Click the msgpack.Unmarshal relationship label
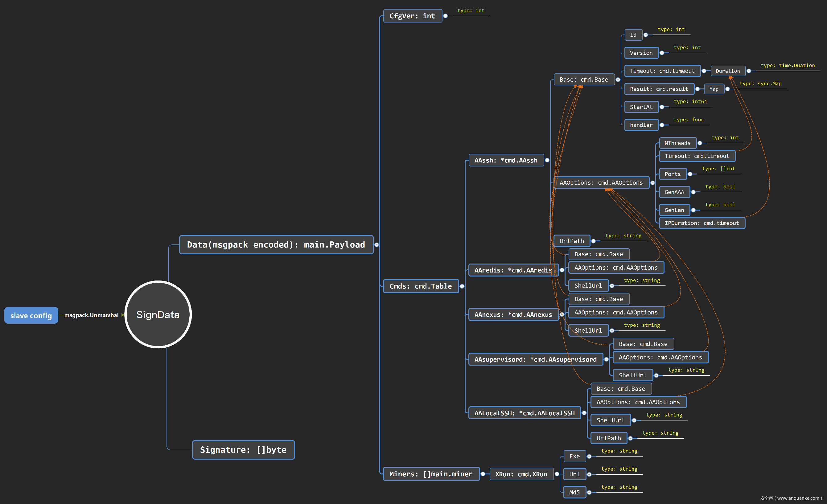This screenshot has height=504, width=827. pos(91,315)
